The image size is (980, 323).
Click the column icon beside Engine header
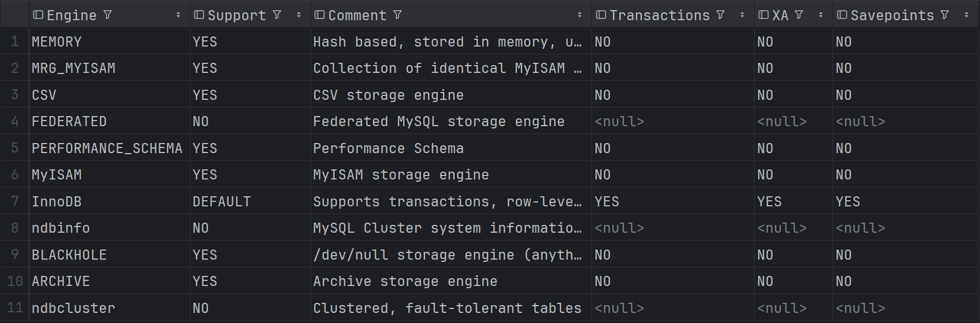(38, 15)
